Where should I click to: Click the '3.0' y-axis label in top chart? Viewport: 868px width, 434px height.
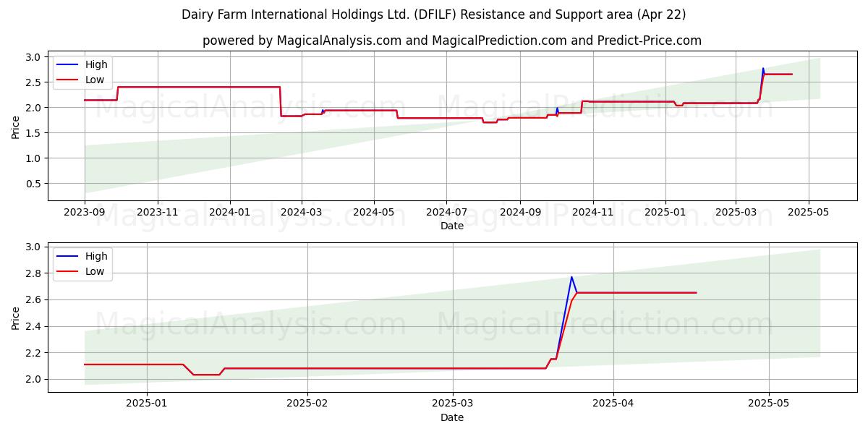[x=33, y=57]
